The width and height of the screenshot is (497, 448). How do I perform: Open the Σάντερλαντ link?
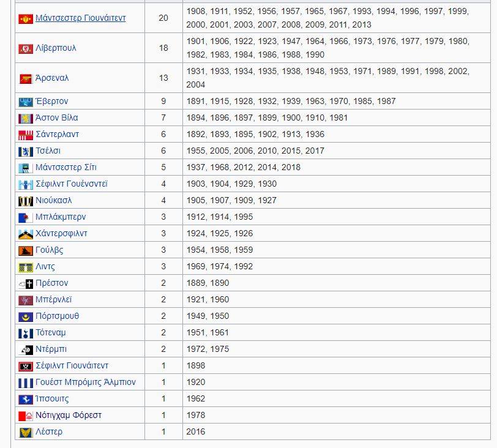tap(57, 134)
